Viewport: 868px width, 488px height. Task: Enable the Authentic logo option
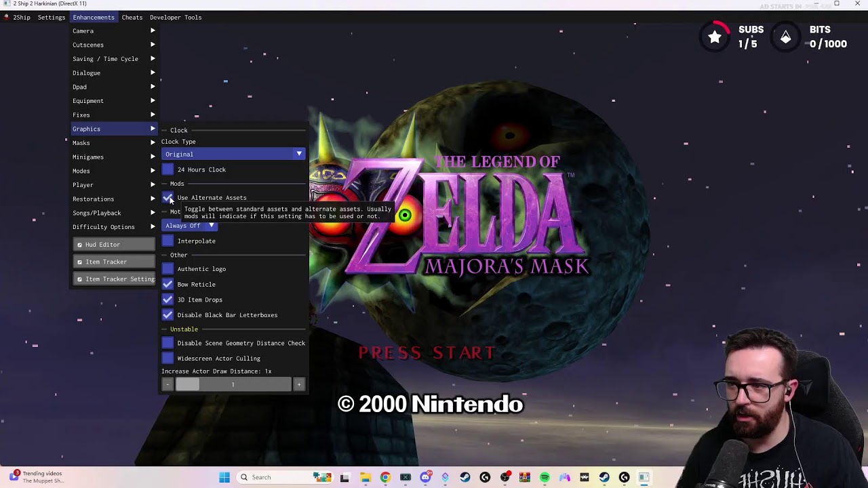[x=167, y=269]
